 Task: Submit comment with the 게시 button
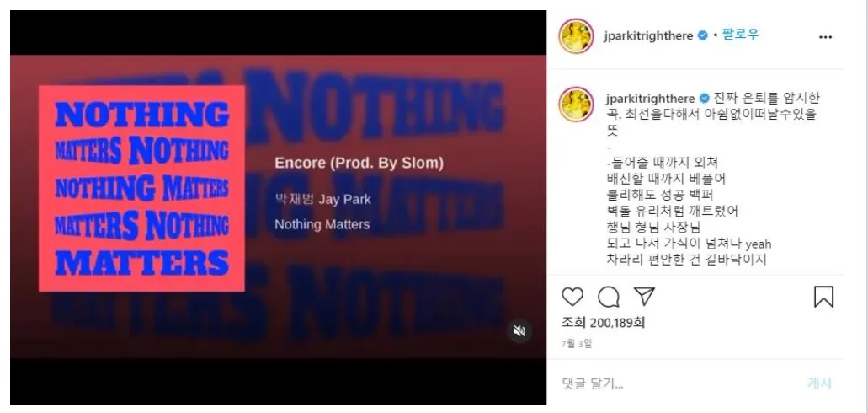tap(819, 383)
